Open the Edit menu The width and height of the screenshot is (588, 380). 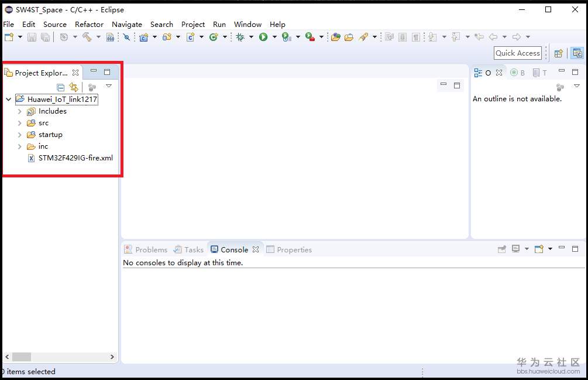tap(29, 25)
